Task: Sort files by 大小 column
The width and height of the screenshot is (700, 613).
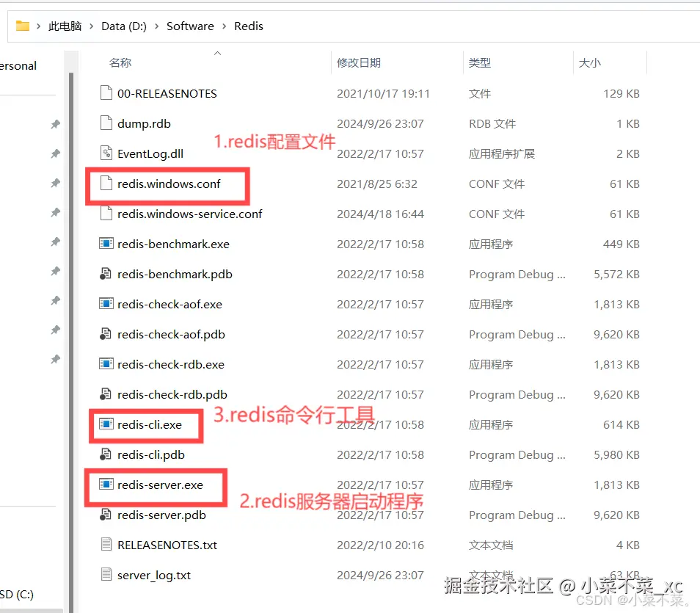Action: (x=590, y=62)
